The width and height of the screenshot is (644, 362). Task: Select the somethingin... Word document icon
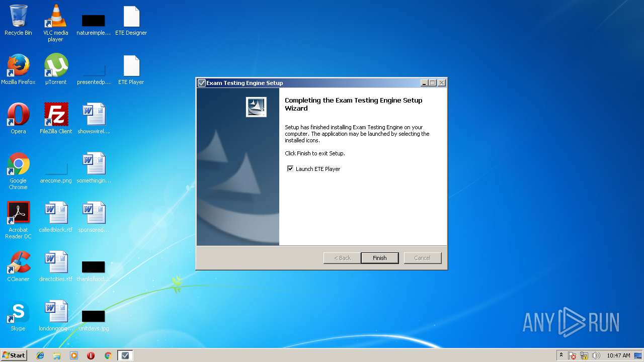94,168
